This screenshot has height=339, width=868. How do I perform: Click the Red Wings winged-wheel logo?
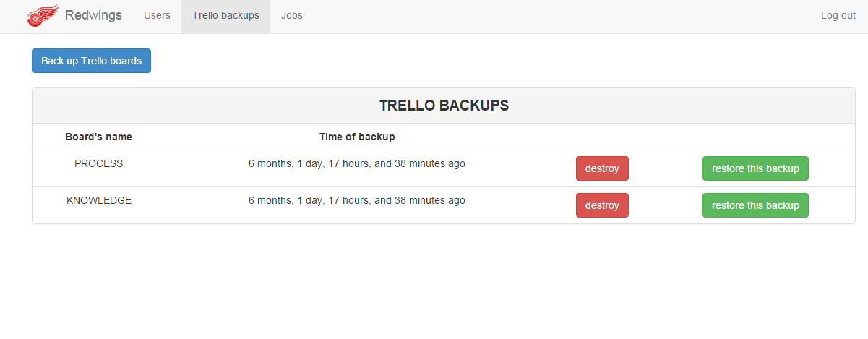tap(43, 16)
